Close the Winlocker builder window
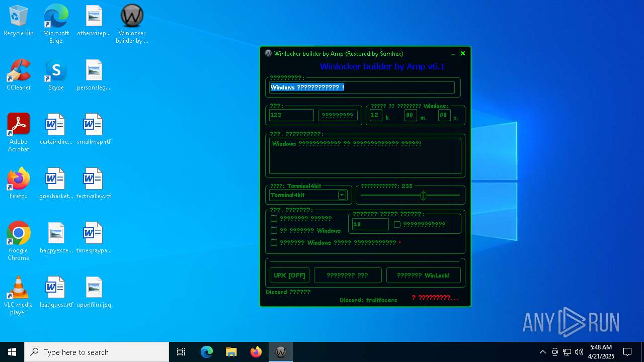The width and height of the screenshot is (644, 362). [463, 53]
